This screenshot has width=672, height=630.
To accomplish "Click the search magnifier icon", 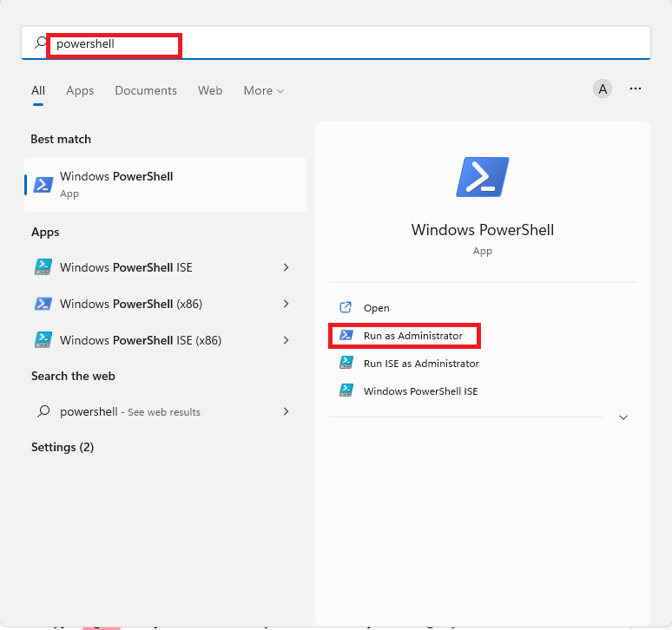I will click(40, 43).
